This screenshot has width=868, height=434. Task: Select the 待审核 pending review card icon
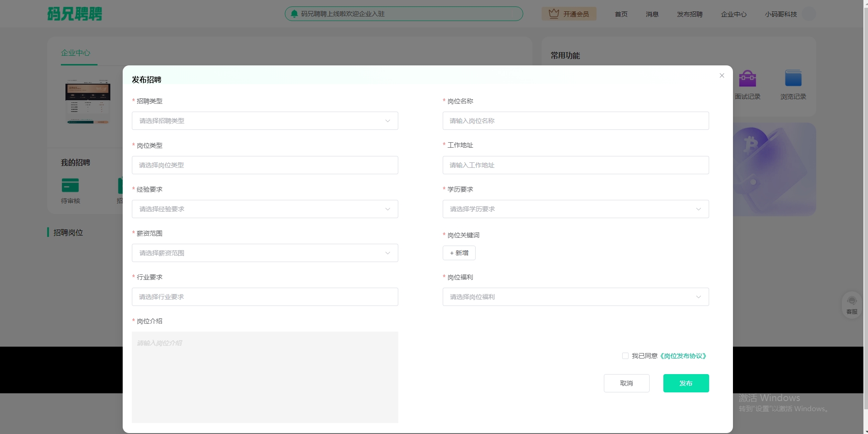pos(70,186)
